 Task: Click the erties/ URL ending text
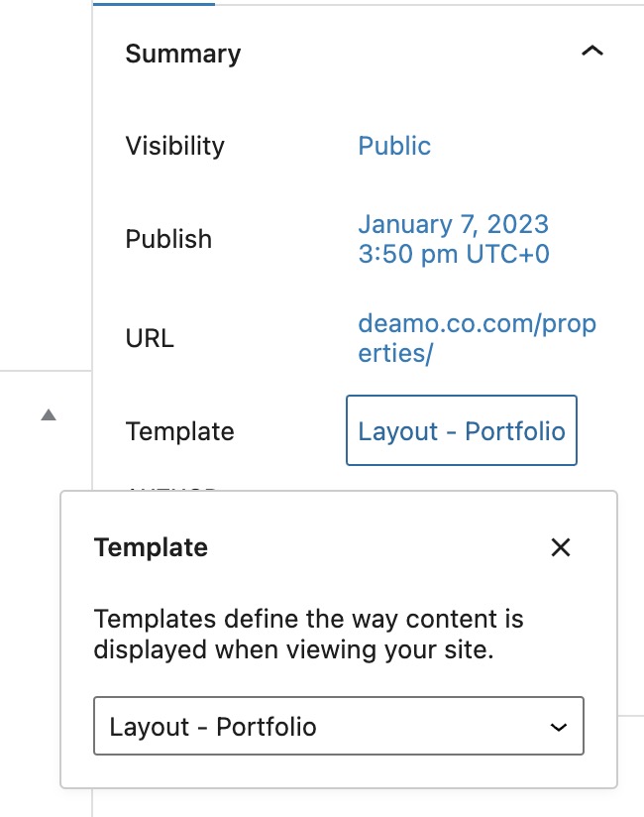[x=395, y=354]
